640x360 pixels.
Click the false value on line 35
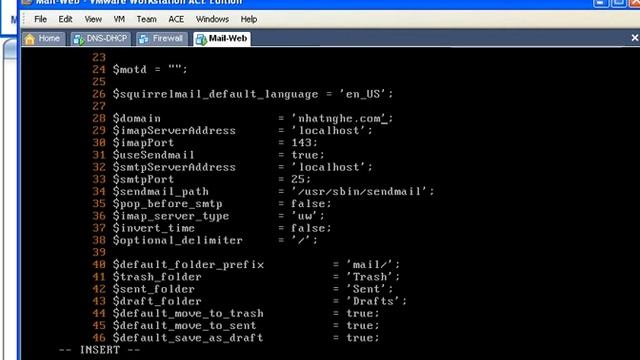pos(308,204)
